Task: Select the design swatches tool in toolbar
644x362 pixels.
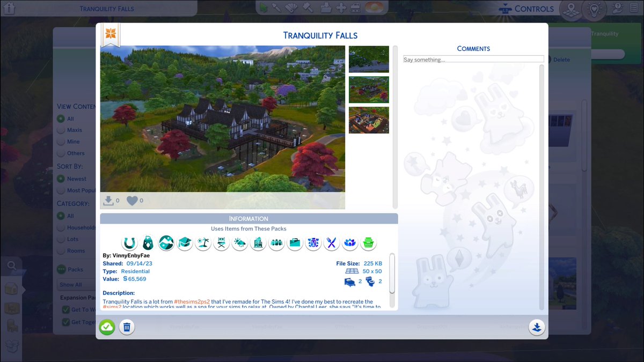Action: (292, 8)
